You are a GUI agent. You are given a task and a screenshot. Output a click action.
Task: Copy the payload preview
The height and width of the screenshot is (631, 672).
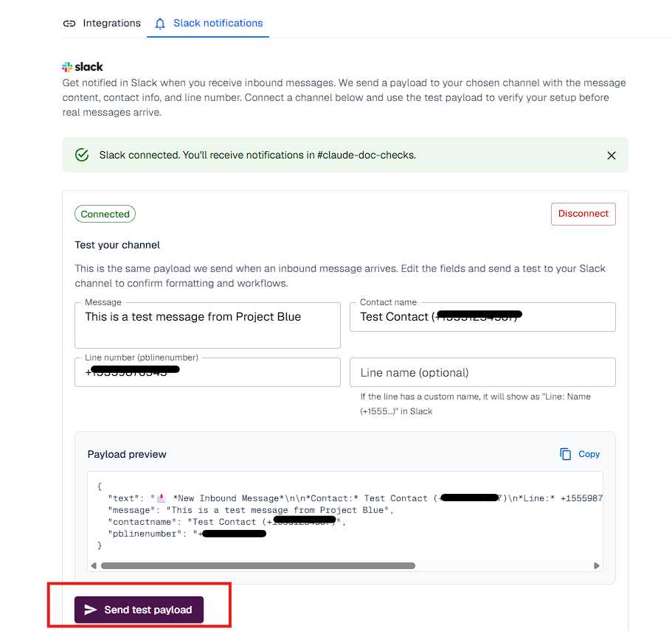coord(580,454)
